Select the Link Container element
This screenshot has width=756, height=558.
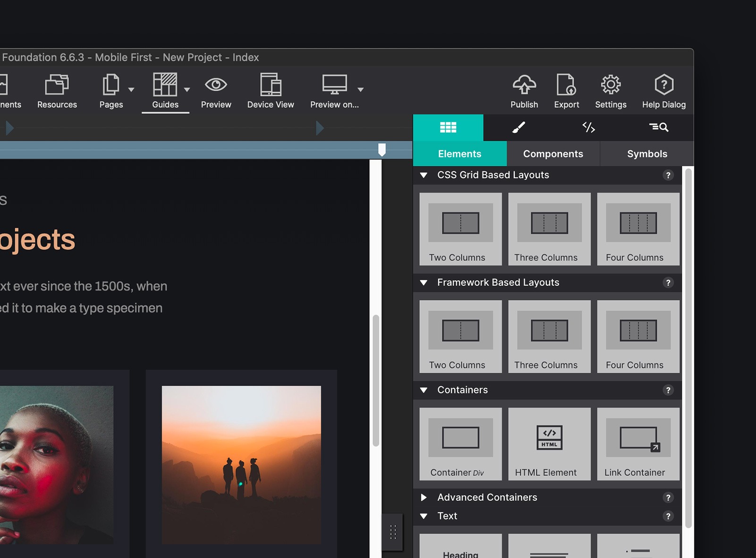point(638,444)
